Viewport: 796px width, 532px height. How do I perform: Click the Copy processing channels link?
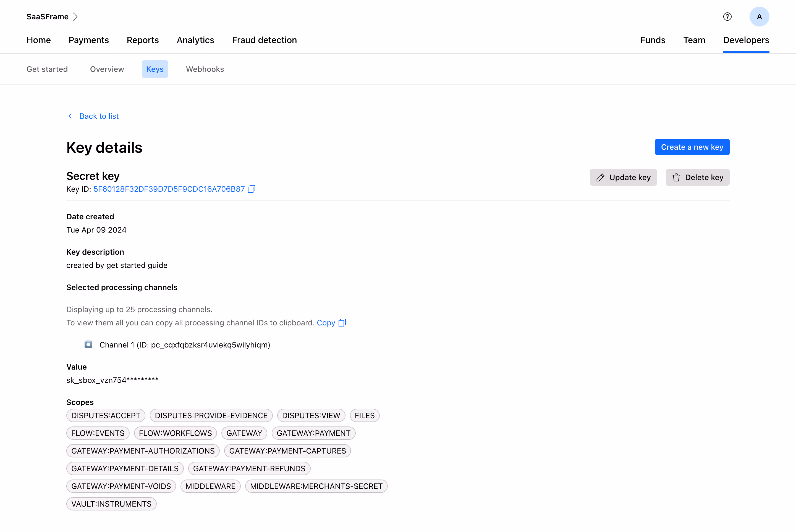coord(326,323)
